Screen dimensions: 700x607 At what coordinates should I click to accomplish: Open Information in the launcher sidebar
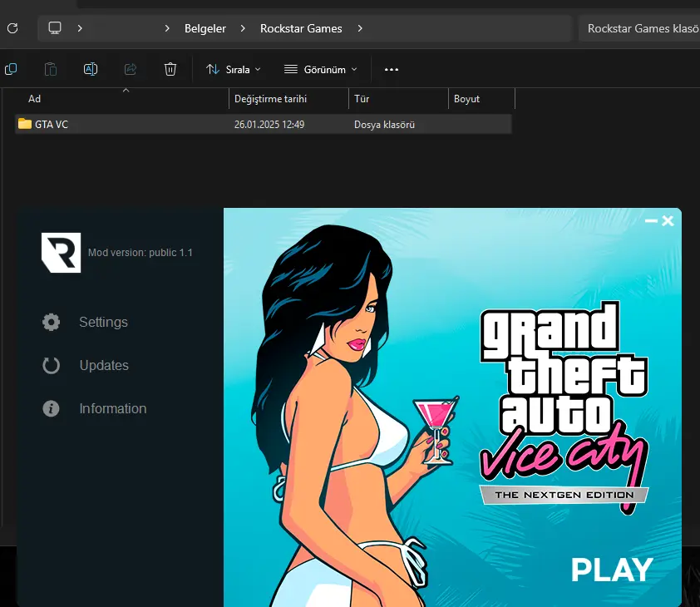(94, 409)
